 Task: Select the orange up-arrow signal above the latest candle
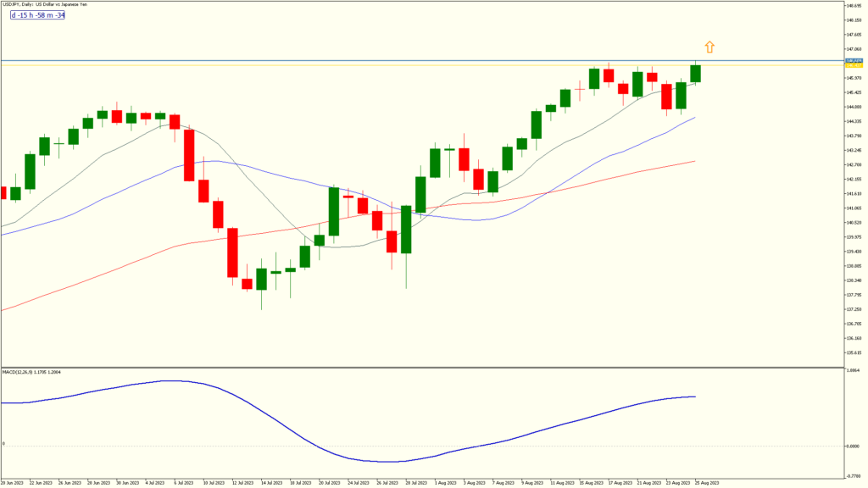[x=709, y=47]
